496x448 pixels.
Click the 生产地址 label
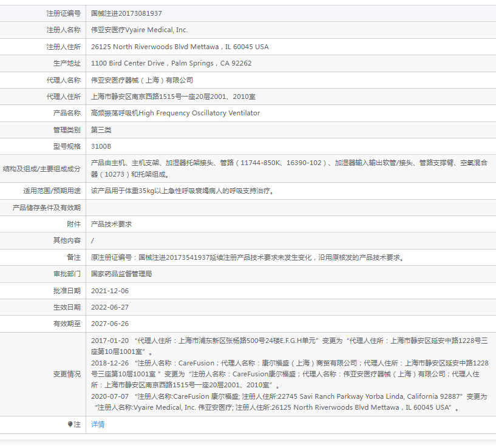click(67, 63)
